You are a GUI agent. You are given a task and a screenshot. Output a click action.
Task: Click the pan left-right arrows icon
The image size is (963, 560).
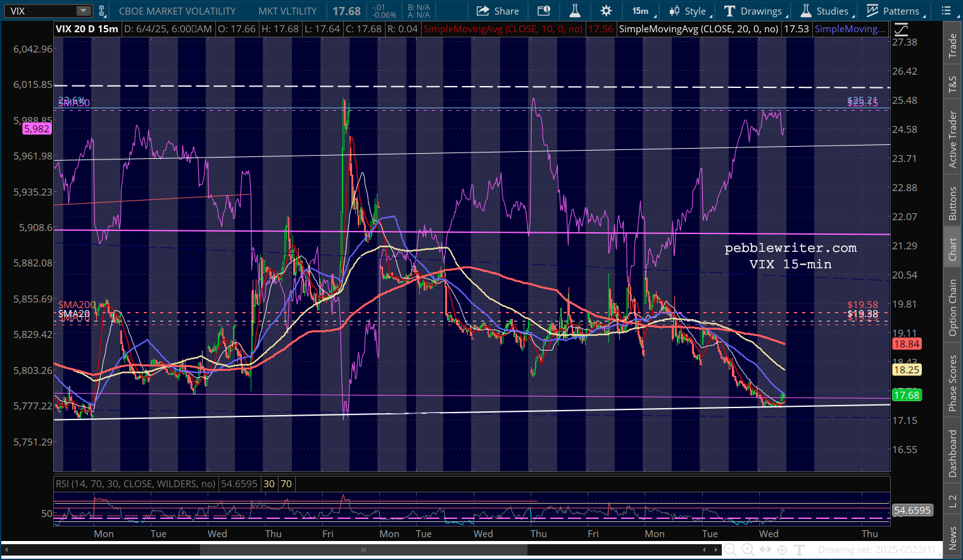click(765, 550)
